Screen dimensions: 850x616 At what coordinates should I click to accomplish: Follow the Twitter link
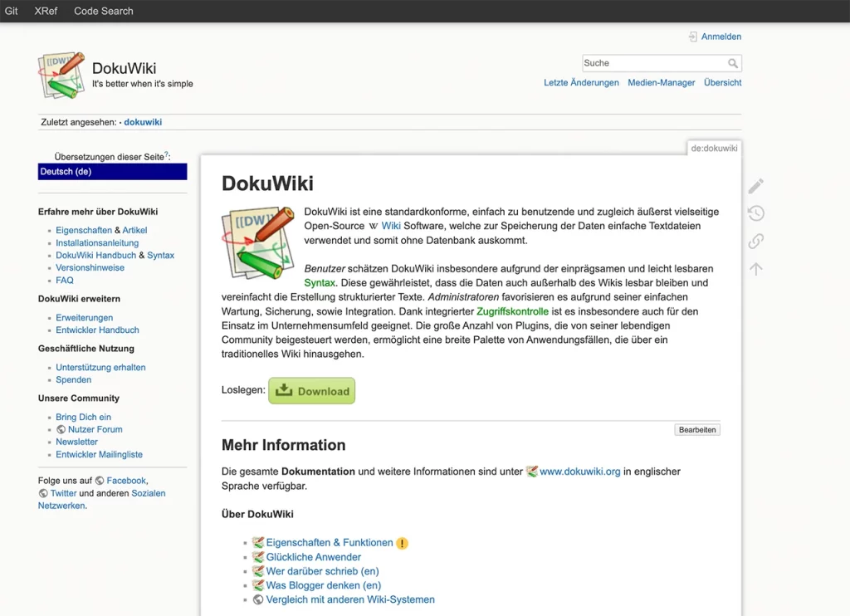[x=63, y=493]
